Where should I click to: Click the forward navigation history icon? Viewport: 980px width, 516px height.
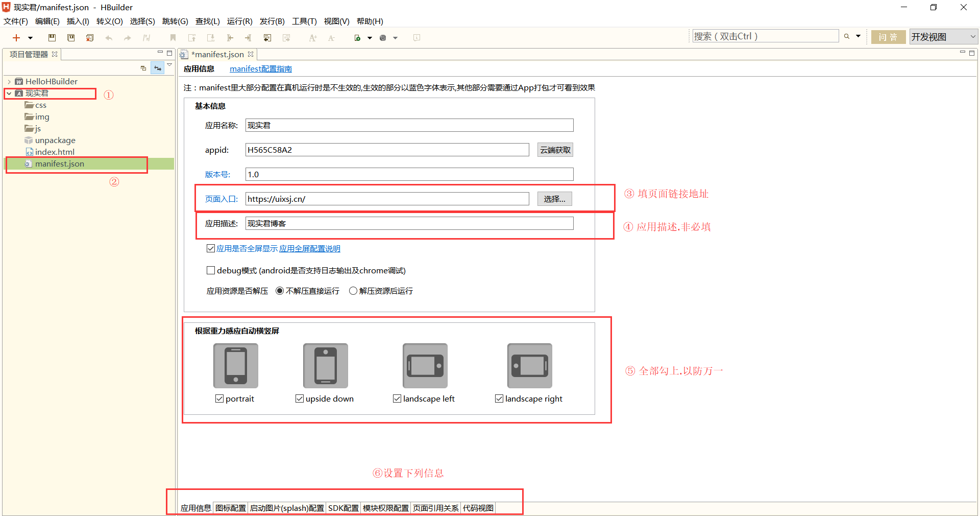point(286,38)
